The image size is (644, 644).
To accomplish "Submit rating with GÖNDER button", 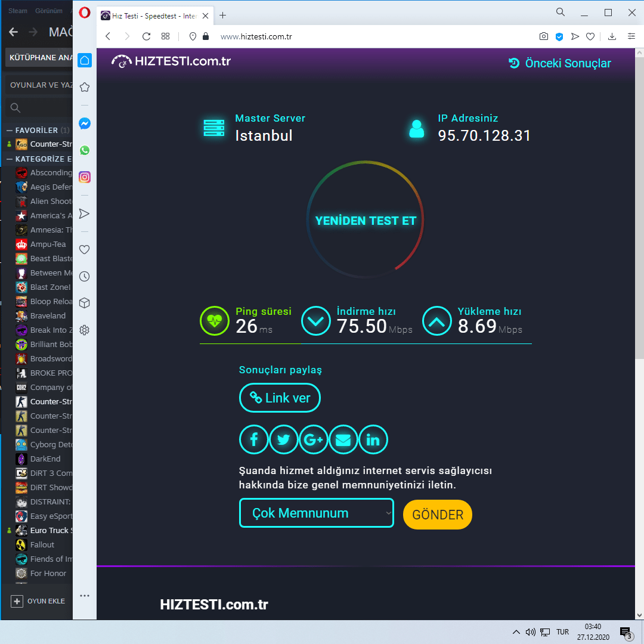I will pyautogui.click(x=438, y=515).
